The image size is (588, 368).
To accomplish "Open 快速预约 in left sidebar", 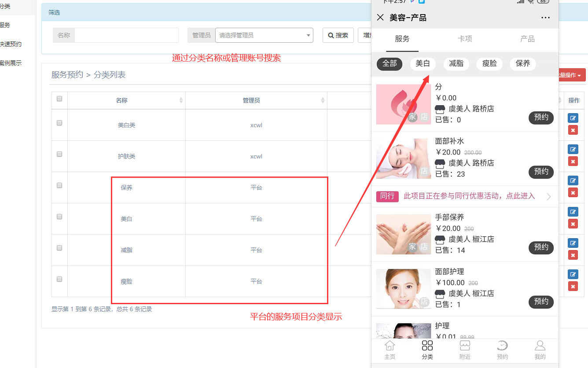I will pyautogui.click(x=10, y=44).
